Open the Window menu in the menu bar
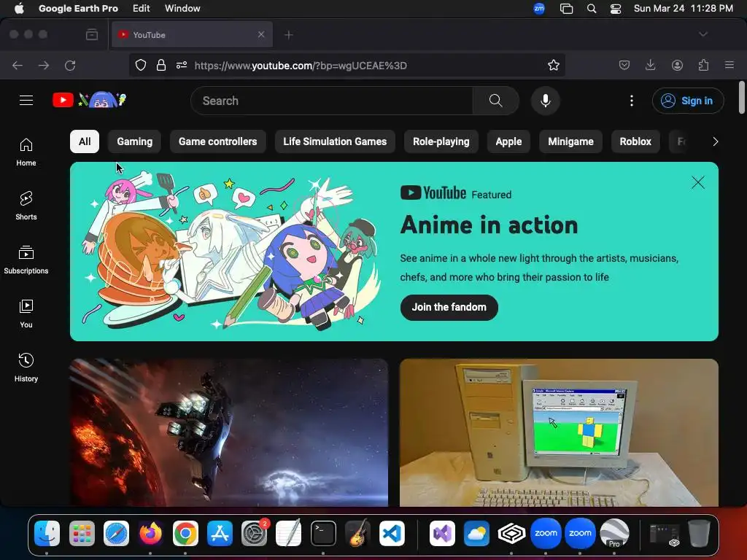This screenshot has width=747, height=560. click(182, 9)
